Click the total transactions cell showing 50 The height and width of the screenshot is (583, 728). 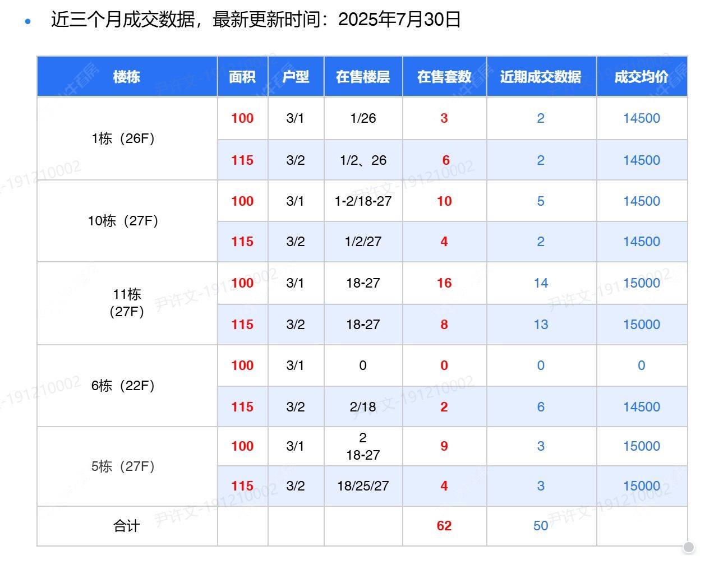point(541,526)
